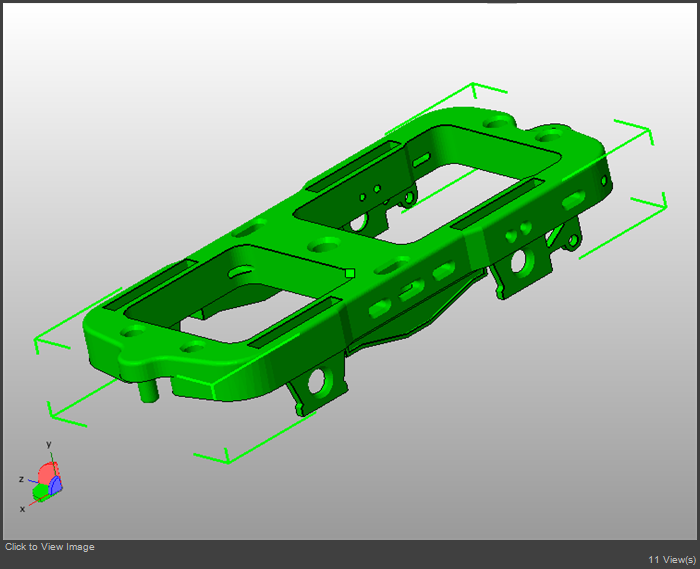Click the y axis label on the triad

click(48, 444)
